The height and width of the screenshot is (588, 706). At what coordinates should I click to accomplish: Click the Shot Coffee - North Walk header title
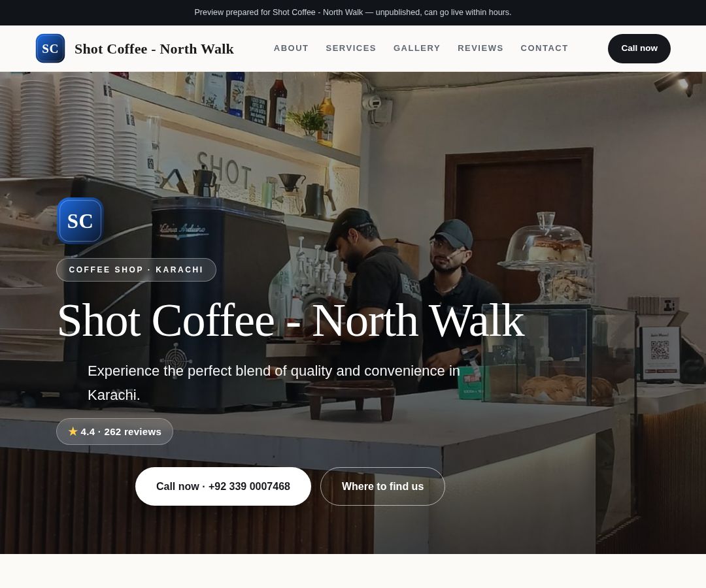154,48
